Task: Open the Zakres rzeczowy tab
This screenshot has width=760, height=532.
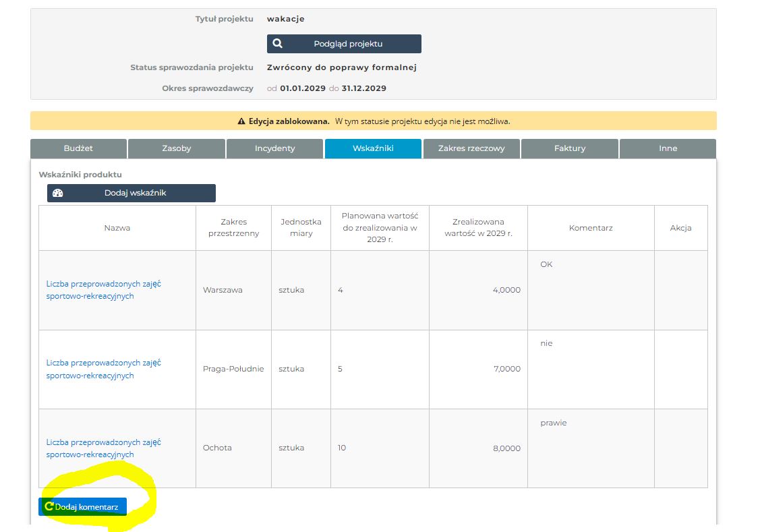Action: 471,148
